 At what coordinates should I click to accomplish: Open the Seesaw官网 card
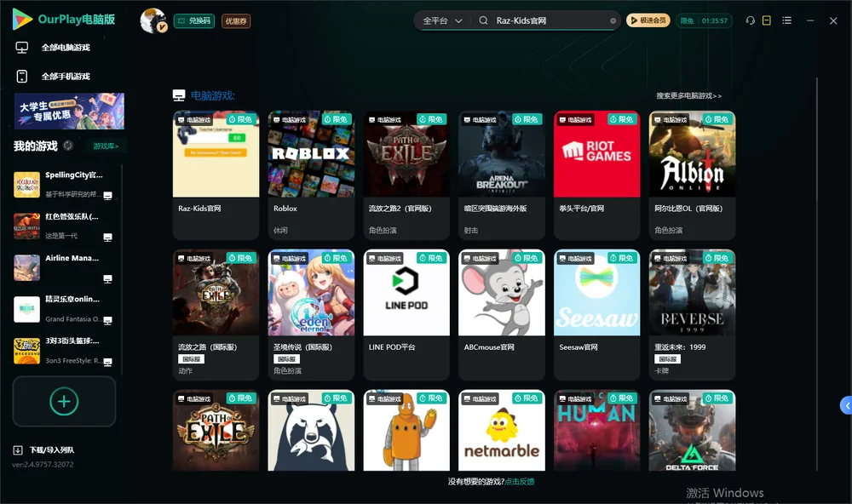[x=596, y=314]
